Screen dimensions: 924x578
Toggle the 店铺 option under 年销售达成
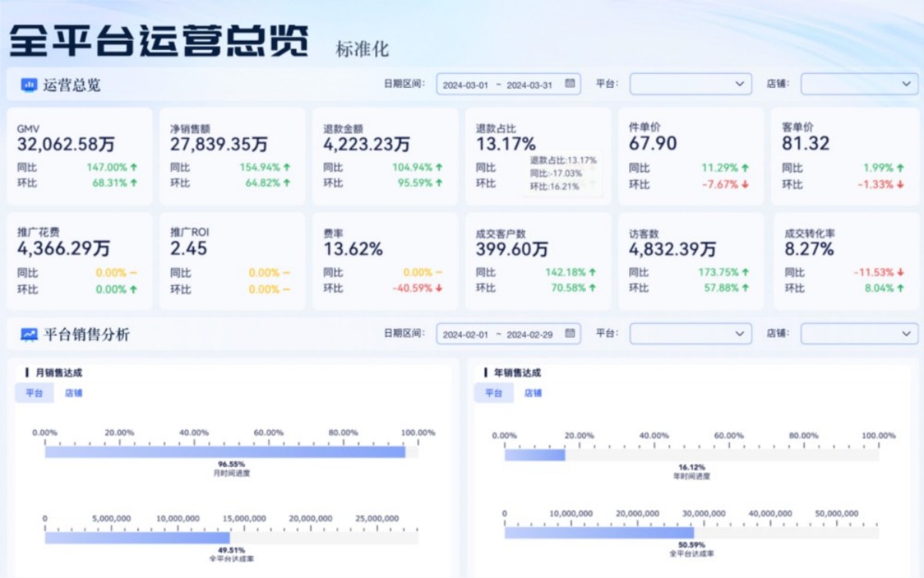click(534, 393)
